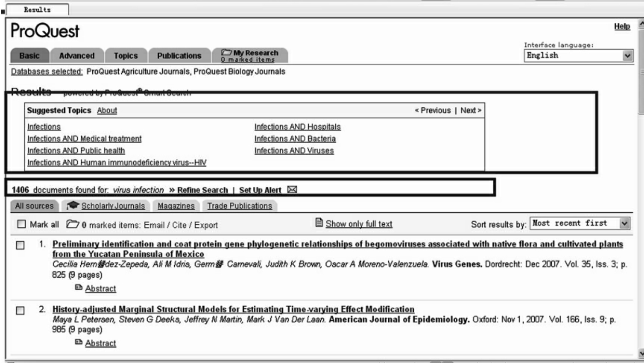Click the 'American Journal of Epidemiology.' journal name
The image size is (644, 363).
tap(399, 320)
